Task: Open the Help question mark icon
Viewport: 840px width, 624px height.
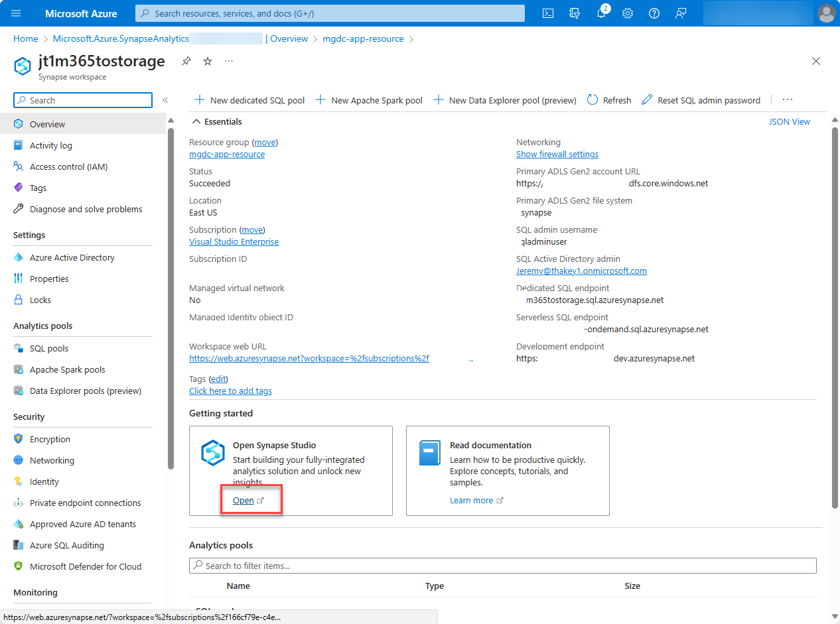Action: [x=654, y=13]
